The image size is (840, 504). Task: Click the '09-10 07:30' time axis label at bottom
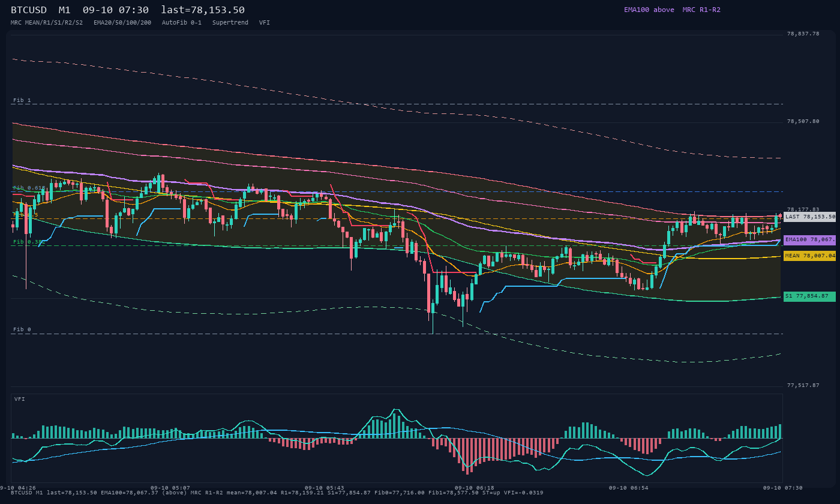(783, 488)
